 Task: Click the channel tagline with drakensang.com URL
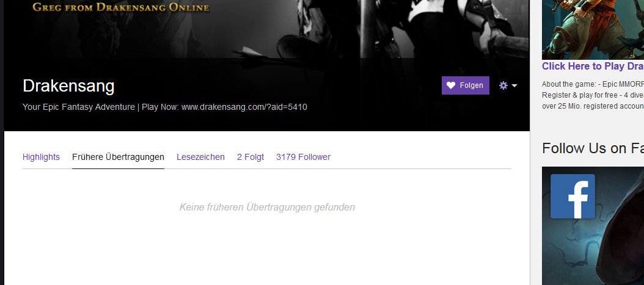point(165,107)
